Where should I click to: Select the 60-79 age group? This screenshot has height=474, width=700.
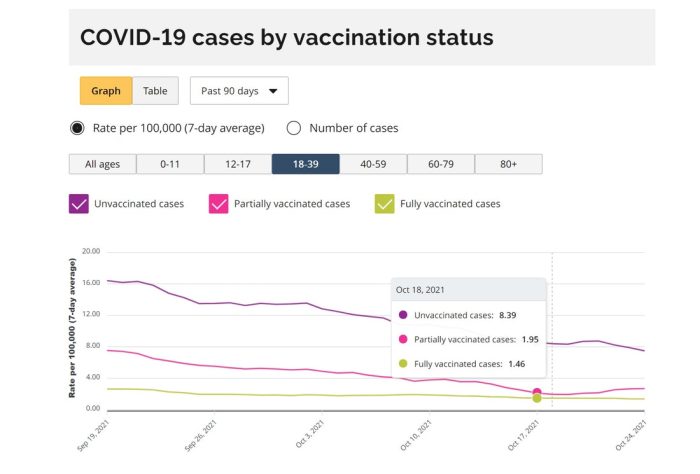441,164
